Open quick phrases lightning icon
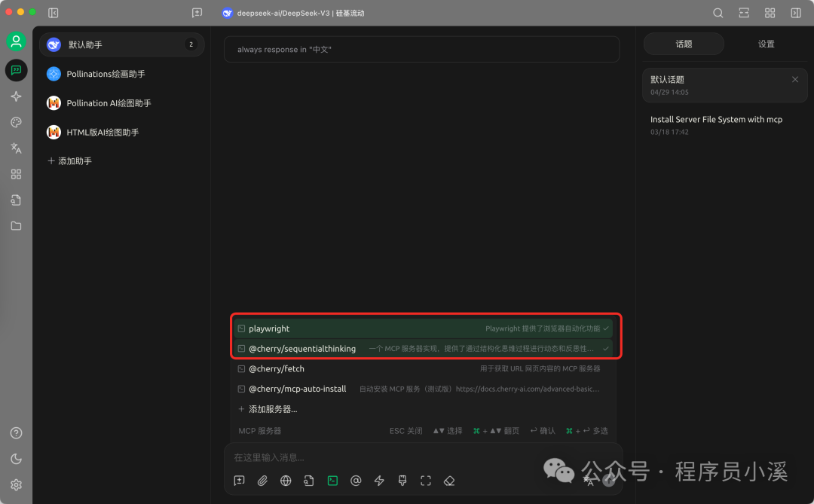814x504 pixels. coord(379,481)
